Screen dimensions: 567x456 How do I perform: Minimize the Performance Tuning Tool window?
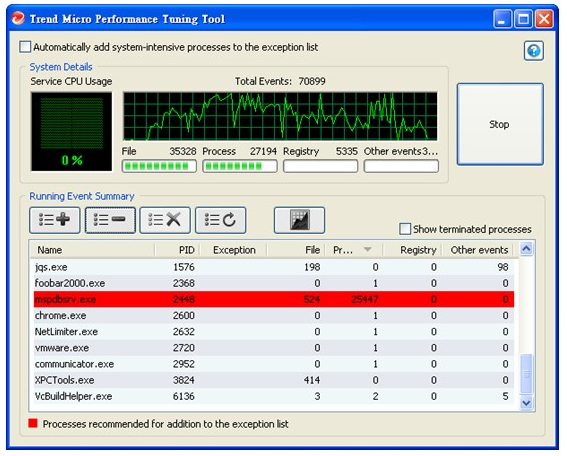pos(502,19)
